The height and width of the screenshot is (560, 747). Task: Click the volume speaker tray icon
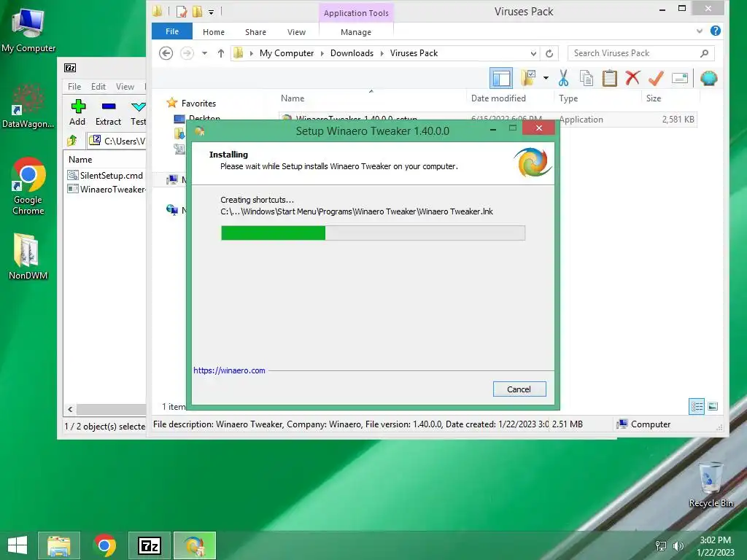tap(678, 546)
